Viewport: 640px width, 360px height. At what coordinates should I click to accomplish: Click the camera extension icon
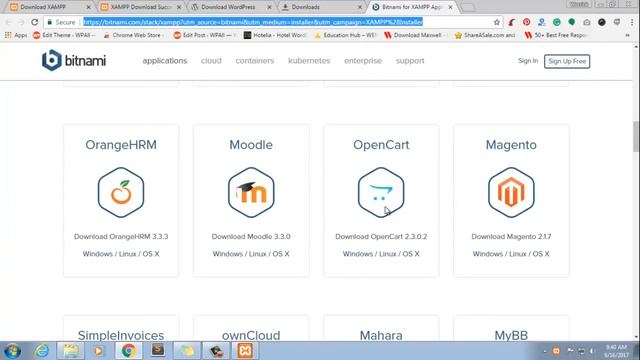[x=587, y=22]
